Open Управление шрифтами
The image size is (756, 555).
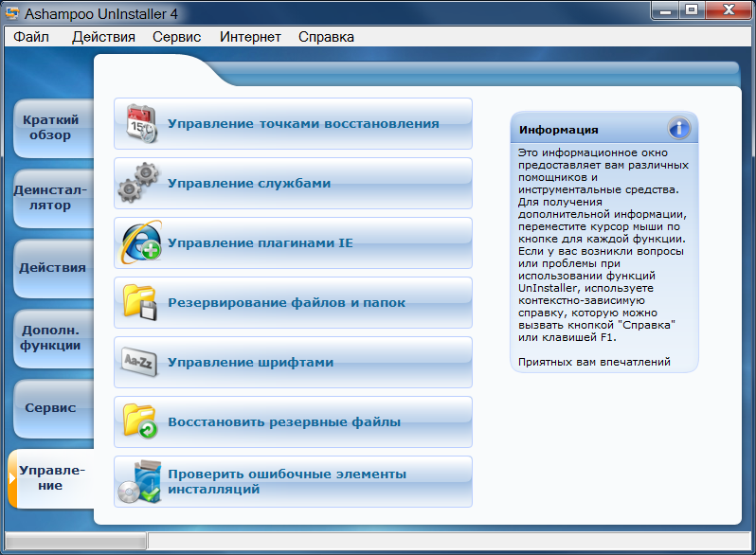point(250,362)
